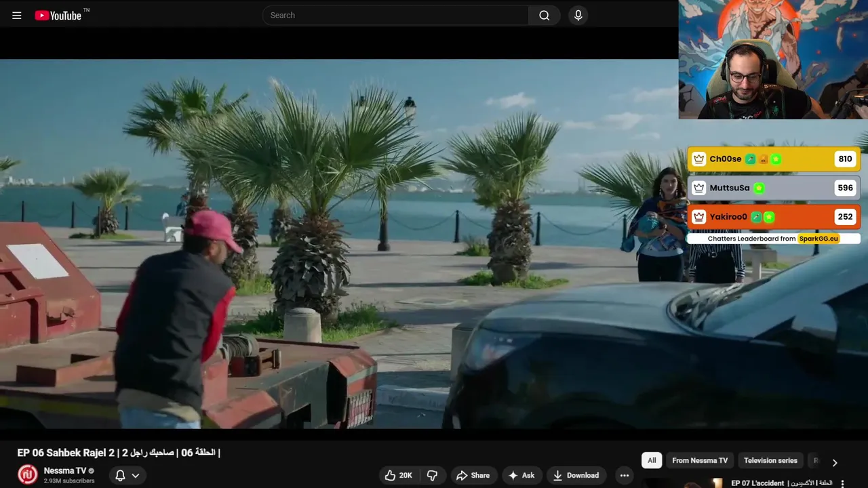Select the All filter chip
868x488 pixels.
coord(652,460)
